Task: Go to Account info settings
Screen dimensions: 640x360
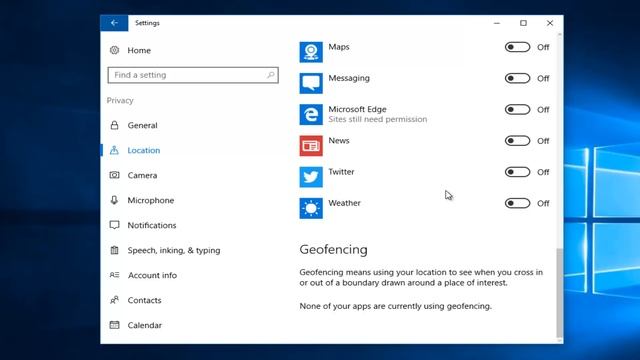Action: point(152,275)
